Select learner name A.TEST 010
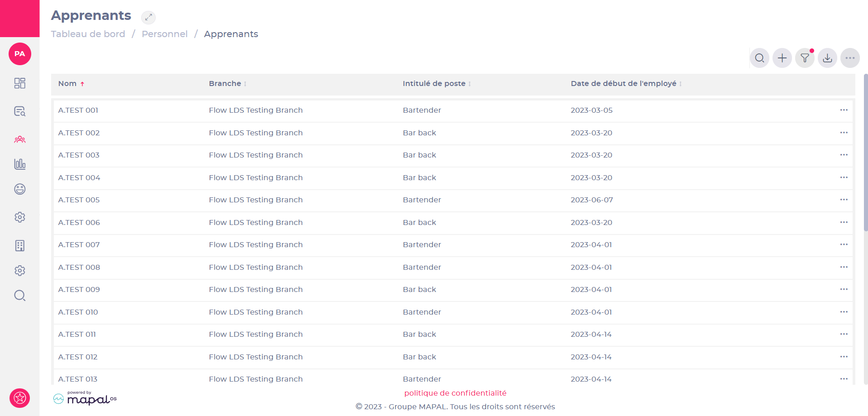 (x=78, y=312)
